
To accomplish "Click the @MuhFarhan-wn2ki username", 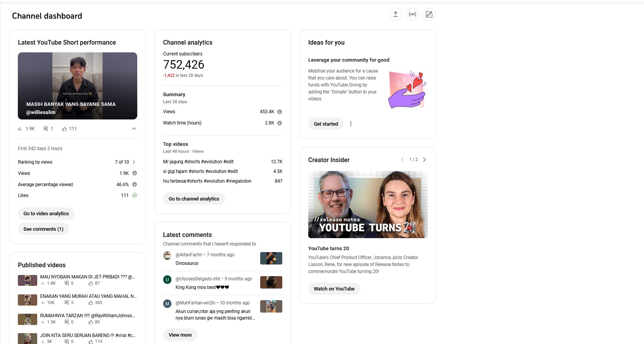I will [x=195, y=303].
